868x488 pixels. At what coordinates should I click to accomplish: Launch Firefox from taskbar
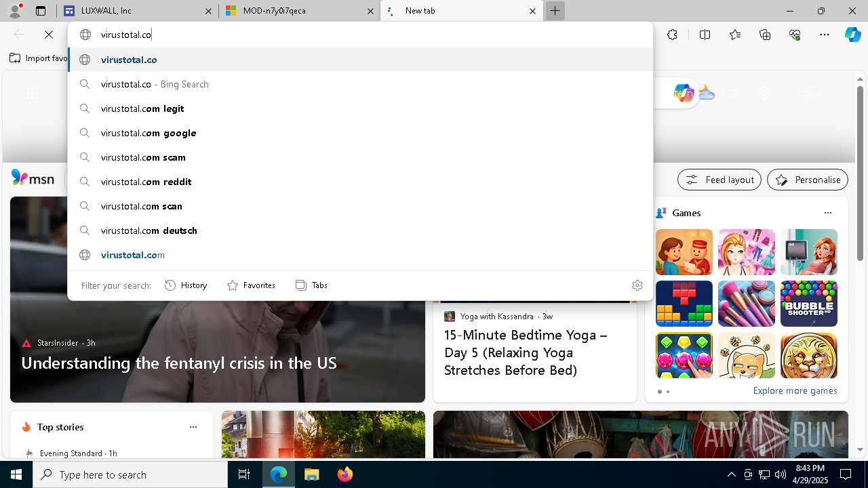[344, 474]
